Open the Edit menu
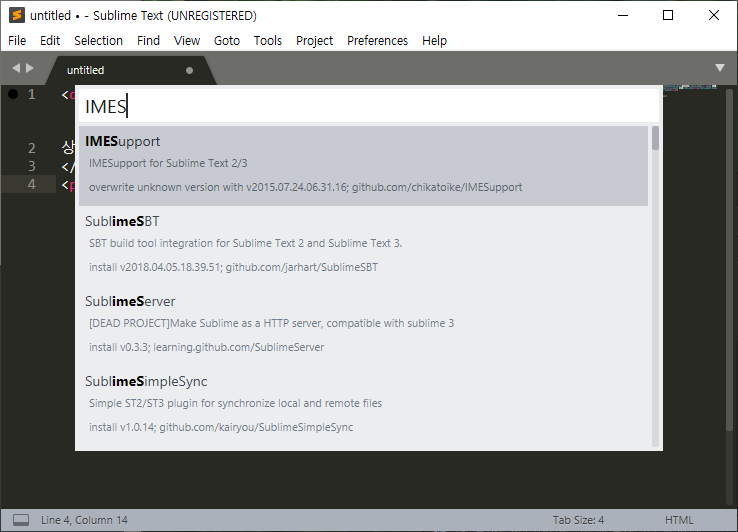The height and width of the screenshot is (532, 738). [50, 40]
